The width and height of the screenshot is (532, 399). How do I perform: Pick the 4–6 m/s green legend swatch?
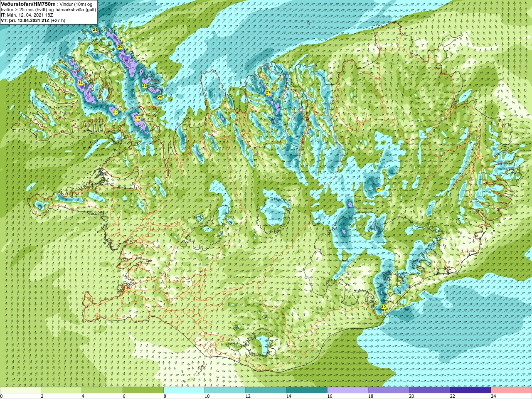click(102, 390)
